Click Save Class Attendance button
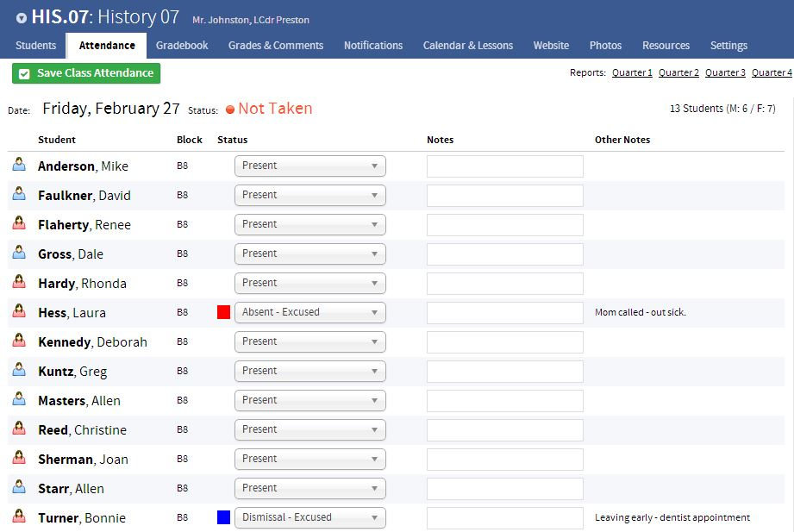Screen dimensions: 794x532 (86, 73)
